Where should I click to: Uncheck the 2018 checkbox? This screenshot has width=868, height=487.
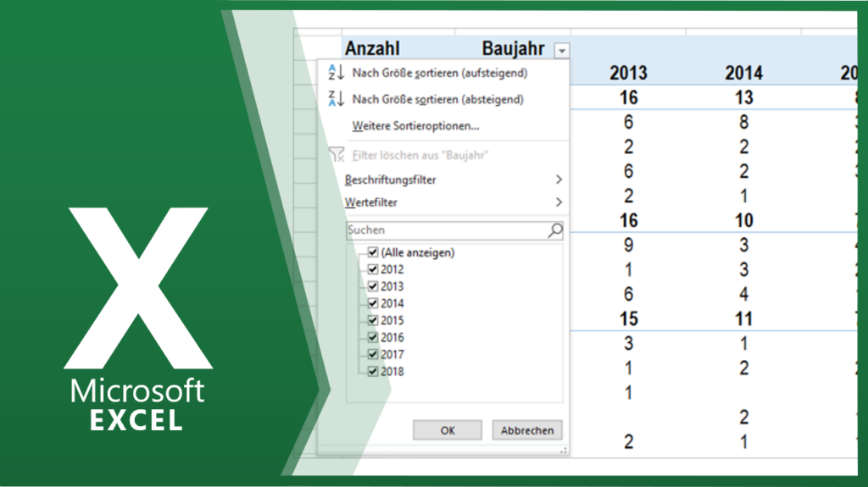point(373,371)
